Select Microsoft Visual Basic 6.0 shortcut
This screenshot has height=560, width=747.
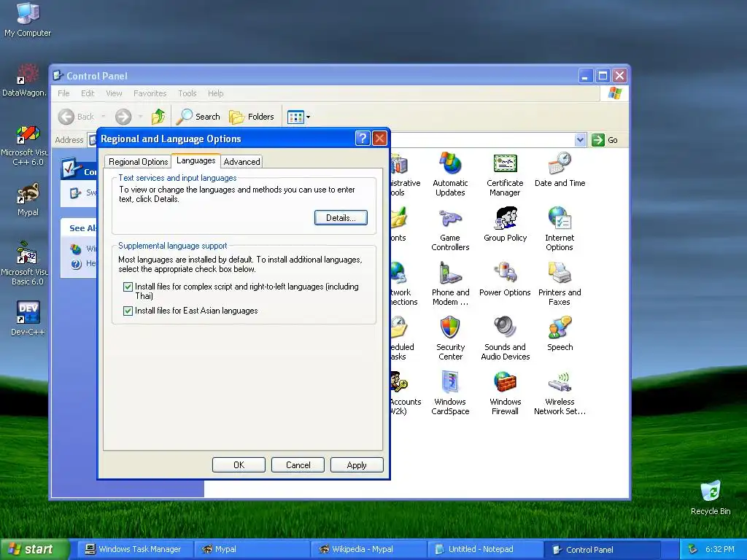click(24, 263)
